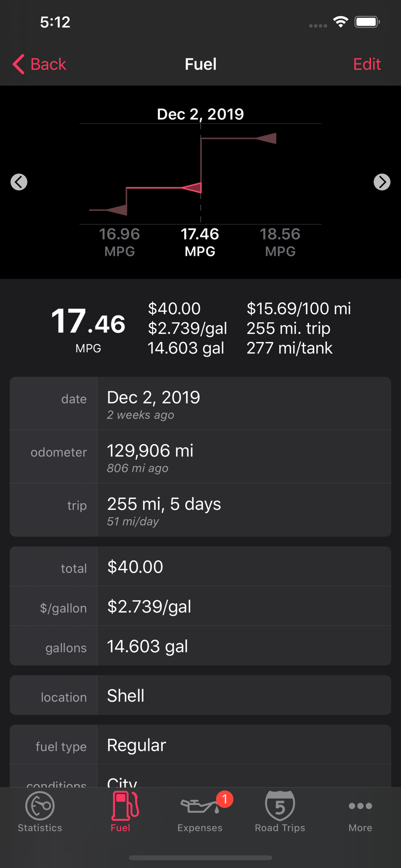Select the 18.56 MPG chart entry
Screen dimensions: 401x868
click(280, 242)
